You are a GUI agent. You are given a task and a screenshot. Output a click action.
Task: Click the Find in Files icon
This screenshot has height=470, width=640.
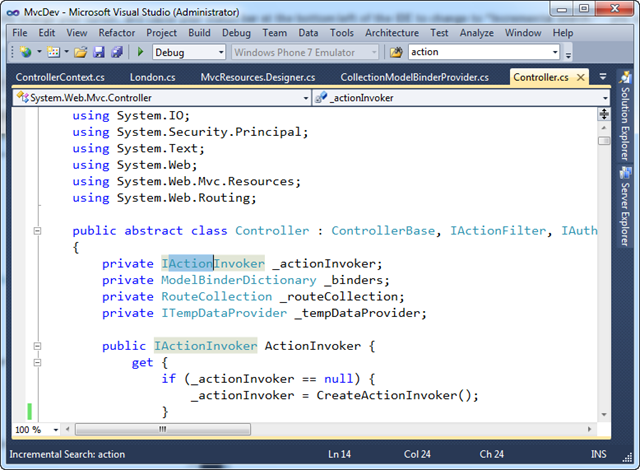point(396,52)
